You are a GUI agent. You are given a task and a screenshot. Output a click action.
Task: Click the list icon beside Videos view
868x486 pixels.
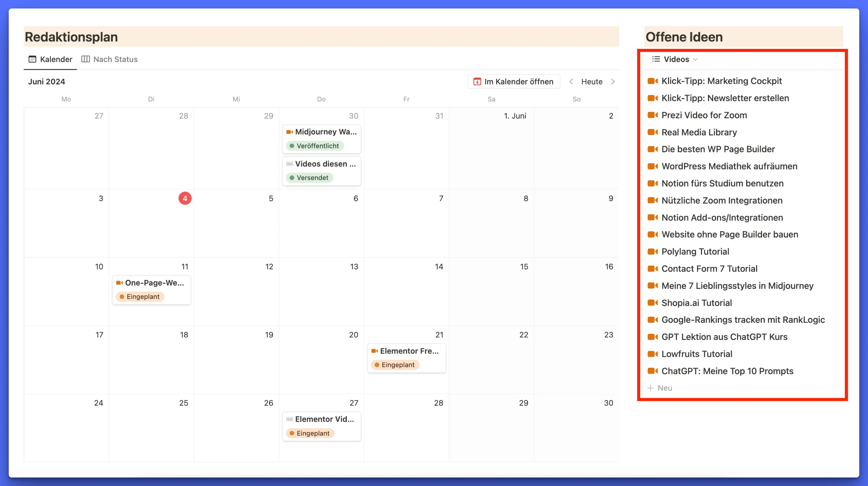tap(656, 59)
